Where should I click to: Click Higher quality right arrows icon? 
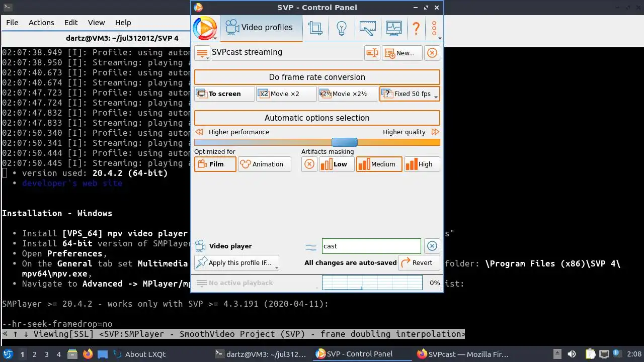pos(435,132)
